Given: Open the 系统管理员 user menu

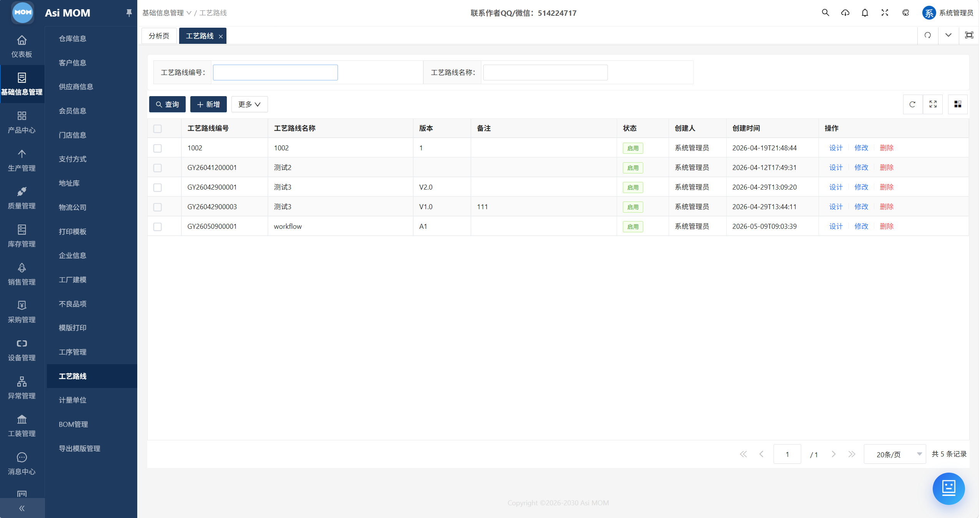Looking at the screenshot, I should tap(948, 13).
